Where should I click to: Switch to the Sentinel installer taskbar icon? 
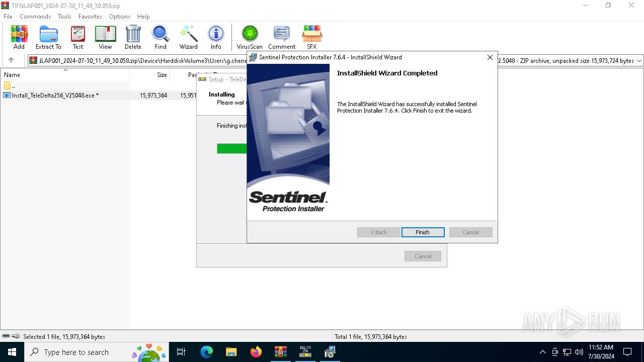330,352
